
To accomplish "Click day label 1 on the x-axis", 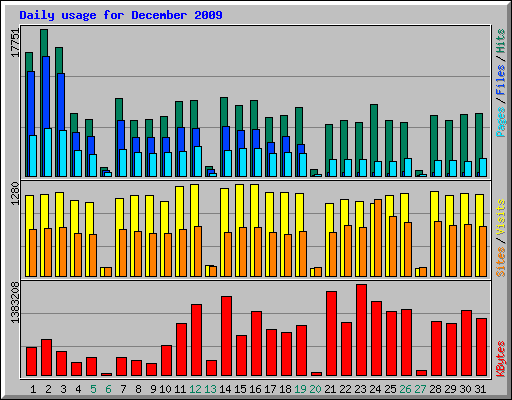I will point(33,389).
